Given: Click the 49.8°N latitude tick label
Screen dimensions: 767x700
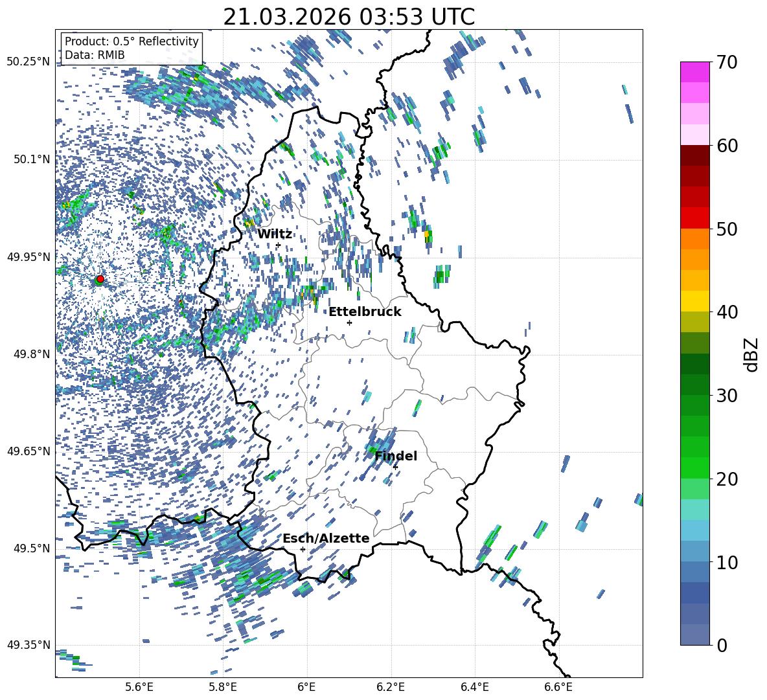Looking at the screenshot, I should point(29,354).
